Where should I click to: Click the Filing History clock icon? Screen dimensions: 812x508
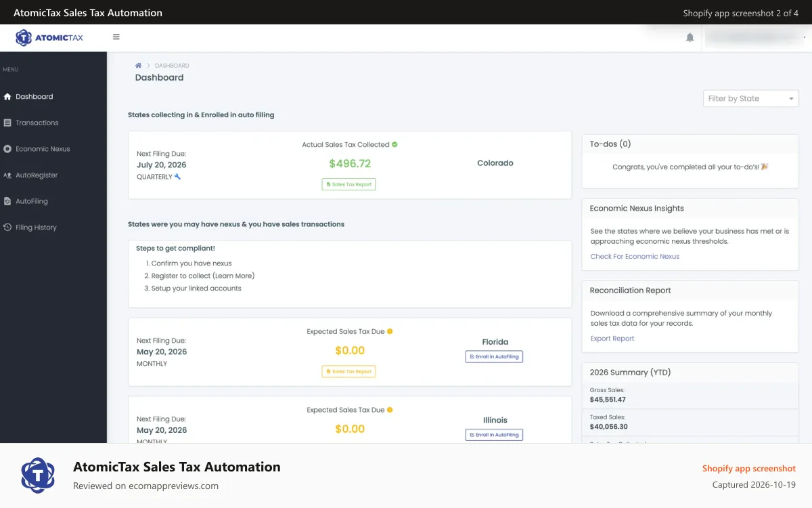7,228
